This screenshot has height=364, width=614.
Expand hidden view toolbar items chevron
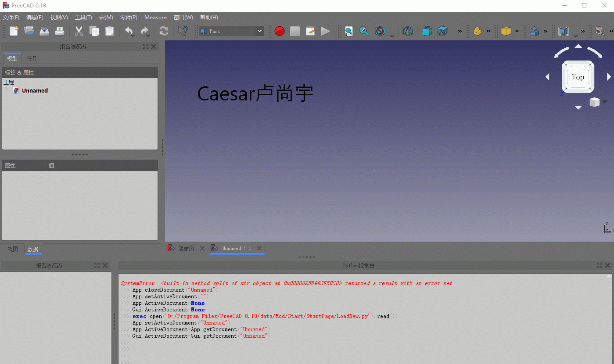click(x=460, y=31)
